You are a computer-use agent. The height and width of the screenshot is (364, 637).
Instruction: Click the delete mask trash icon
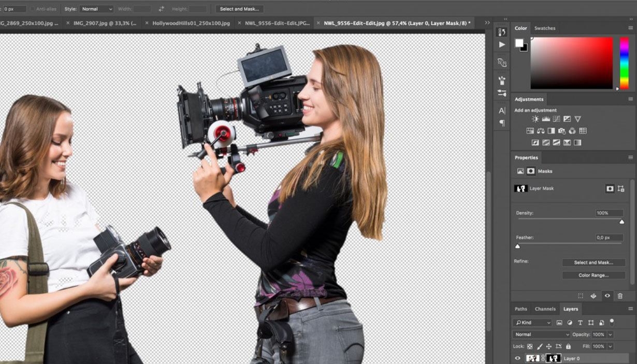click(620, 296)
